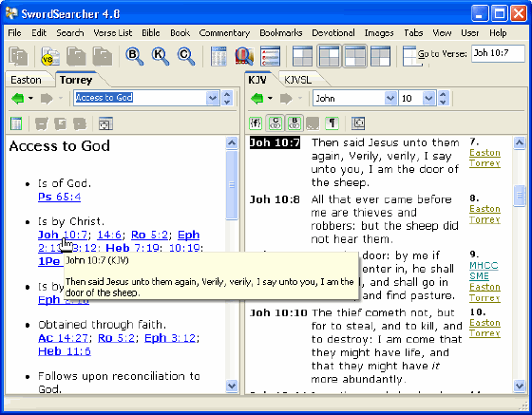Image resolution: width=532 pixels, height=415 pixels.
Task: Open the Ac 14:27 verse link
Action: click(63, 338)
